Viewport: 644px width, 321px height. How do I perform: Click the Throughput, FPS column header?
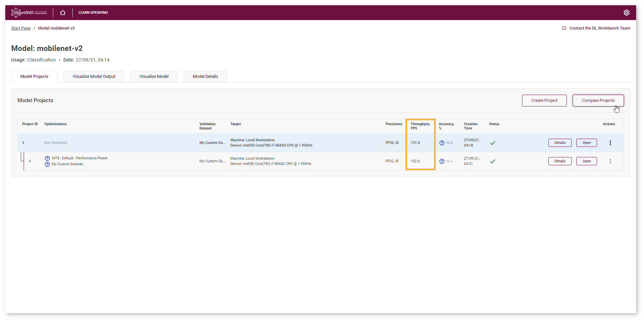tap(420, 126)
